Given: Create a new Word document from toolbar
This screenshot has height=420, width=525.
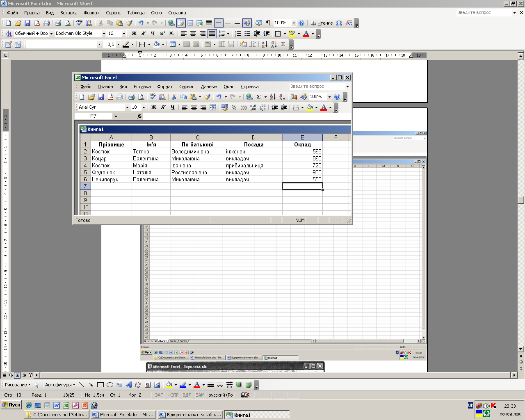Looking at the screenshot, I should pyautogui.click(x=8, y=23).
